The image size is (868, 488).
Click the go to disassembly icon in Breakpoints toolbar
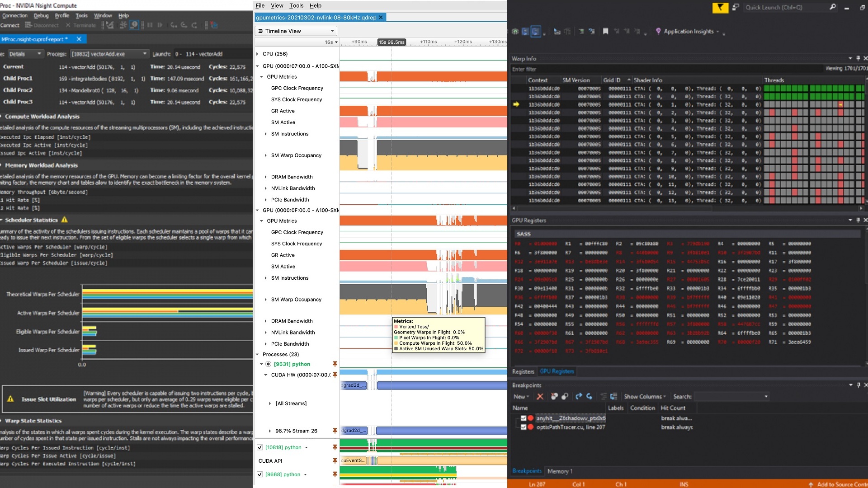(x=613, y=396)
